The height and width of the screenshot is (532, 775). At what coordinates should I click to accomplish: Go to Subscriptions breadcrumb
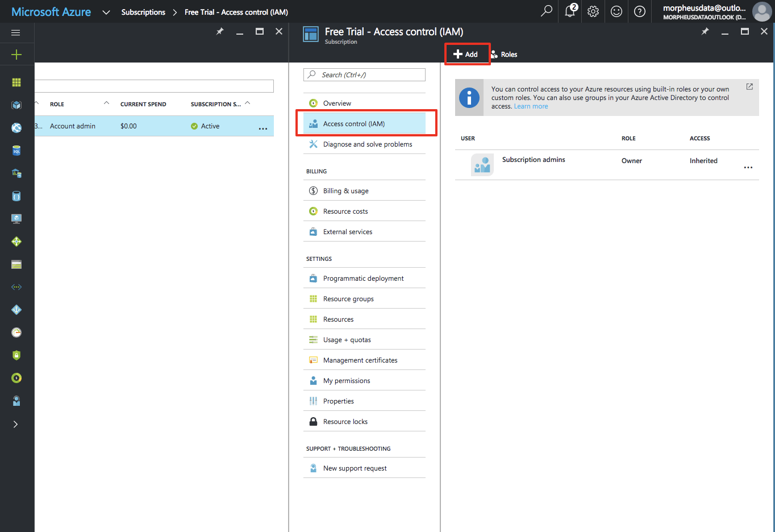tap(143, 12)
